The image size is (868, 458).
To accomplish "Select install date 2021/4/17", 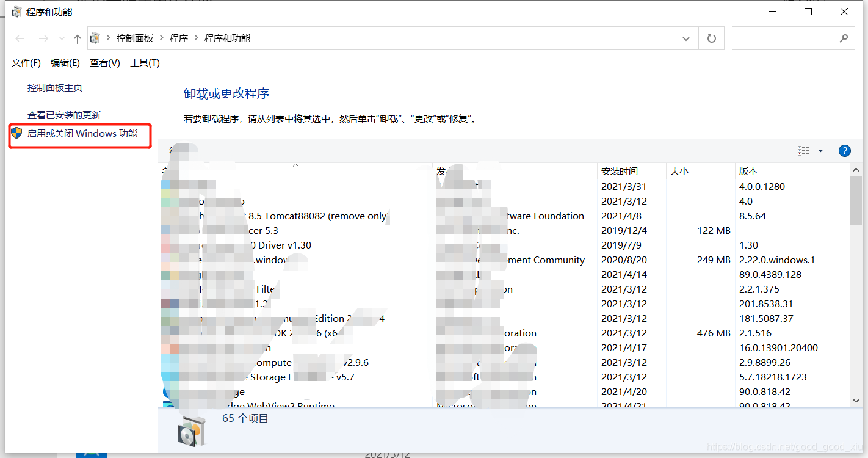I will [624, 347].
